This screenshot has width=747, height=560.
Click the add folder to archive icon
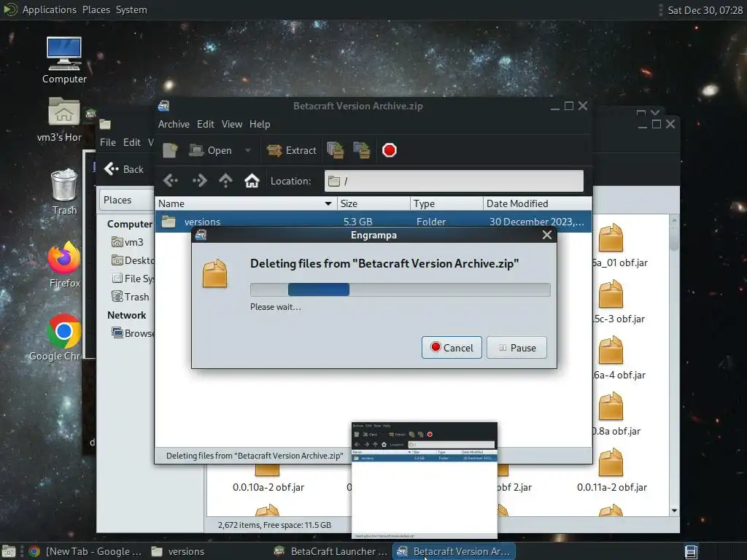(x=362, y=150)
